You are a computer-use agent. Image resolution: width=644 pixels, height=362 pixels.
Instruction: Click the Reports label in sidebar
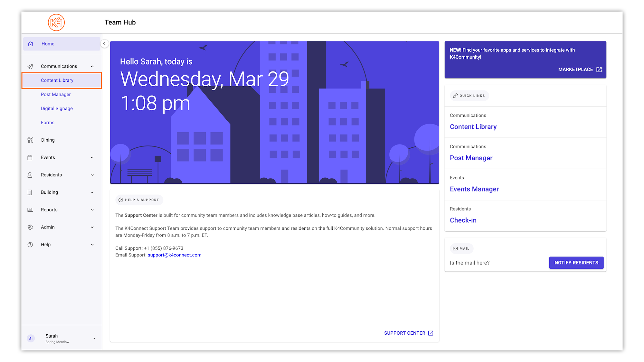(49, 210)
